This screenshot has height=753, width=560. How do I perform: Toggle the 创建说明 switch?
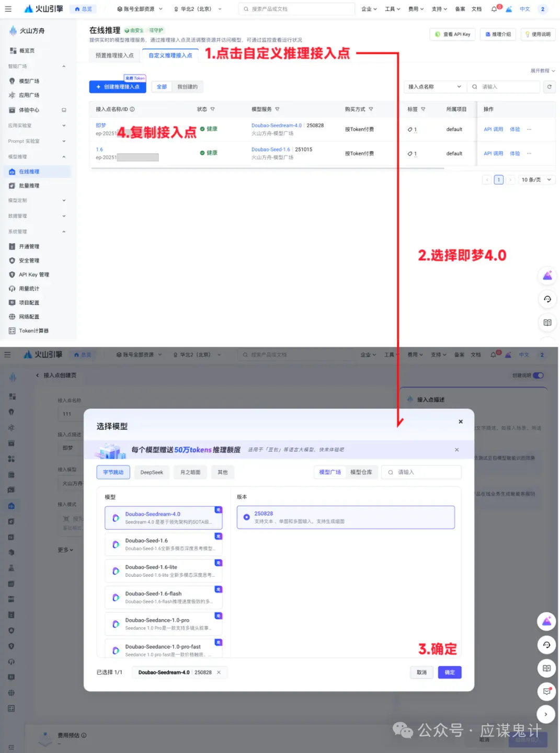coord(539,375)
